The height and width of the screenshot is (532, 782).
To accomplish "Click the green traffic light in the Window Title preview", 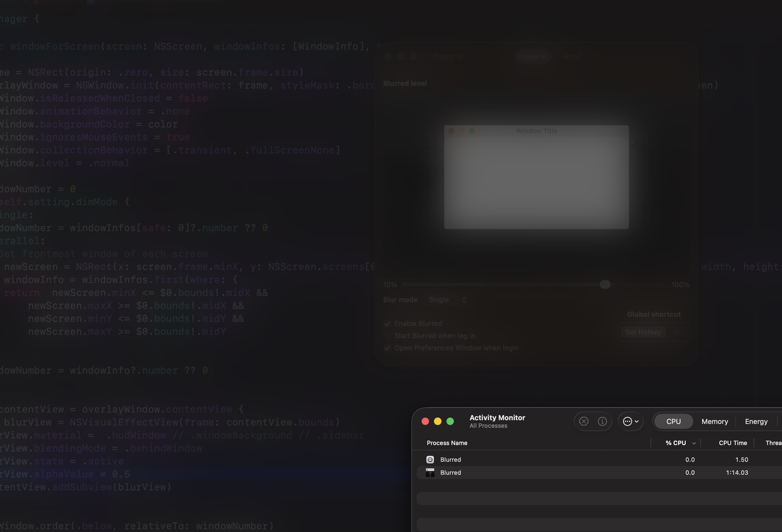I will [472, 131].
